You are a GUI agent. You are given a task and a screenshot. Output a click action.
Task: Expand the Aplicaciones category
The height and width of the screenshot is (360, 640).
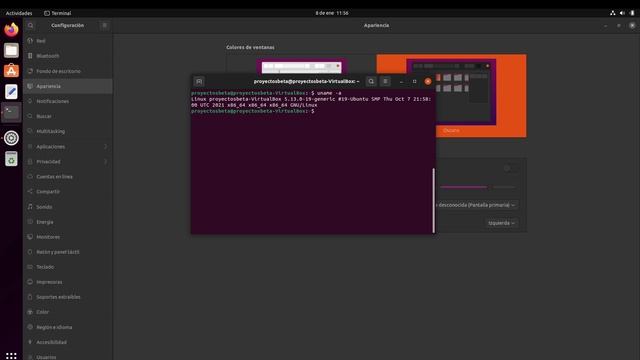(68, 147)
